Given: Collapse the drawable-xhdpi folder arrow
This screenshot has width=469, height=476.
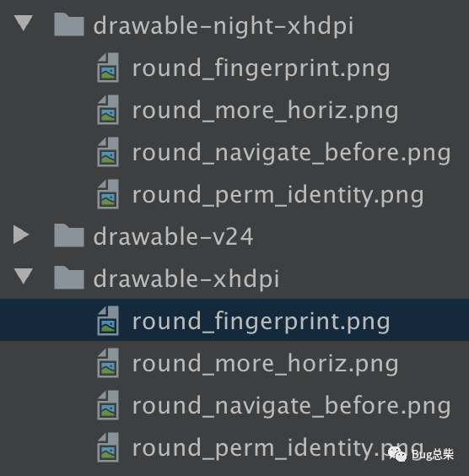Looking at the screenshot, I should tap(23, 277).
